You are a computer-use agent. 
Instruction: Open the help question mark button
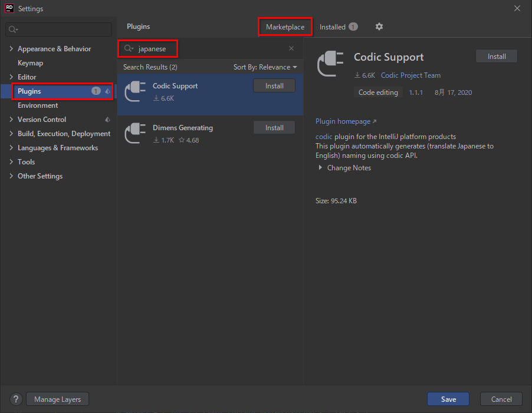click(x=16, y=399)
